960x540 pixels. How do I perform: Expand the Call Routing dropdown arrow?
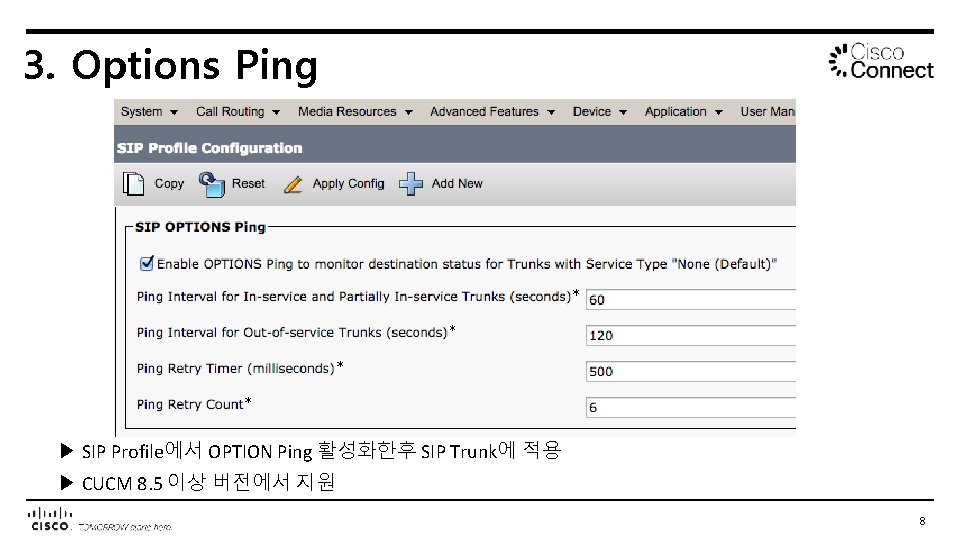[276, 113]
